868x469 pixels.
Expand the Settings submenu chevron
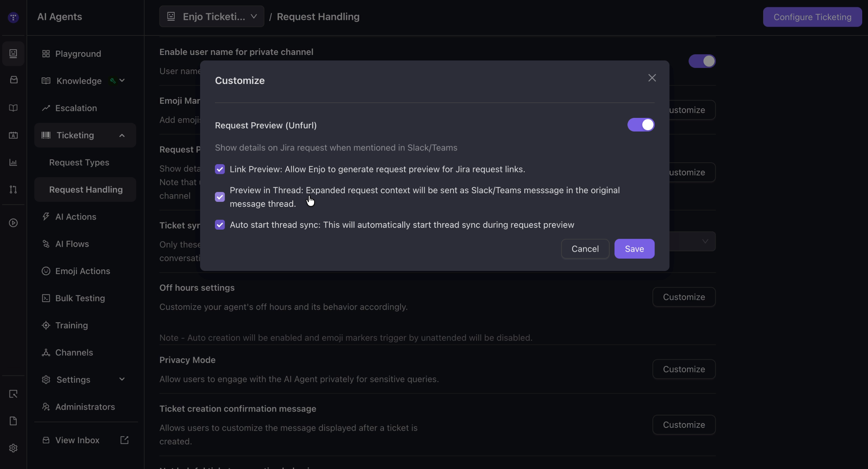point(122,379)
